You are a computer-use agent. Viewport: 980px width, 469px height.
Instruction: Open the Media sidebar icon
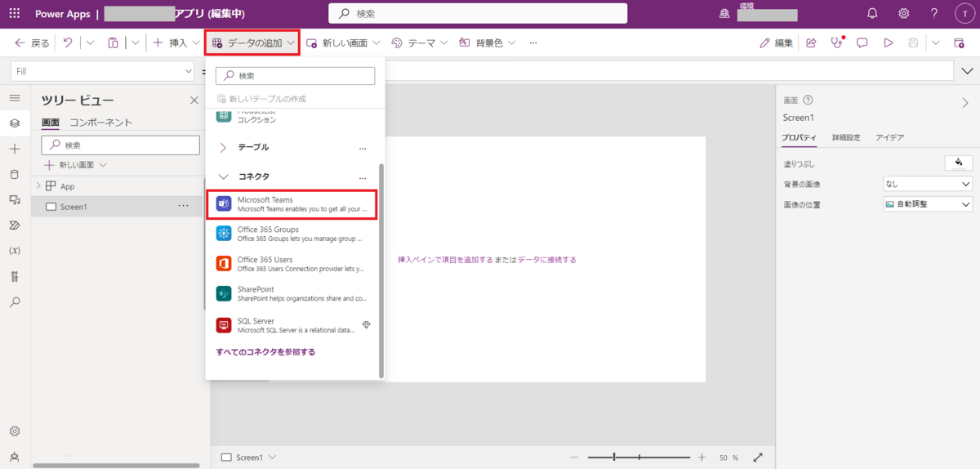[14, 199]
